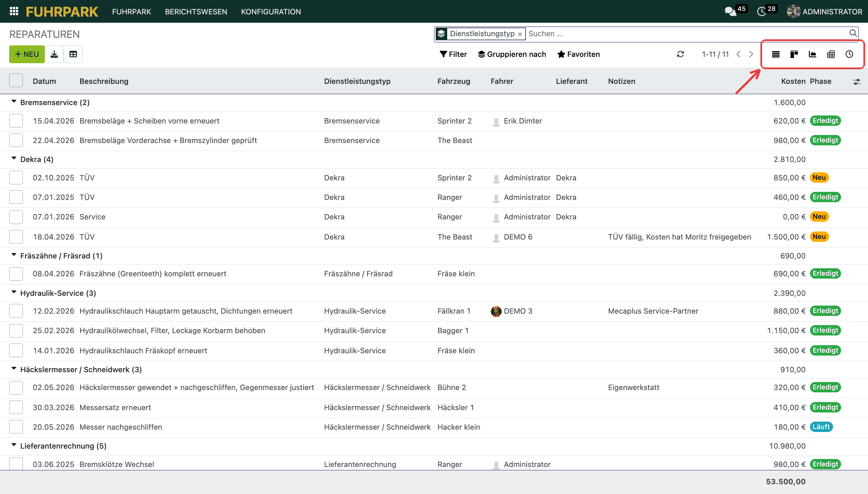Viewport: 868px width, 494px height.
Task: Click the Läuft status badge
Action: click(821, 427)
